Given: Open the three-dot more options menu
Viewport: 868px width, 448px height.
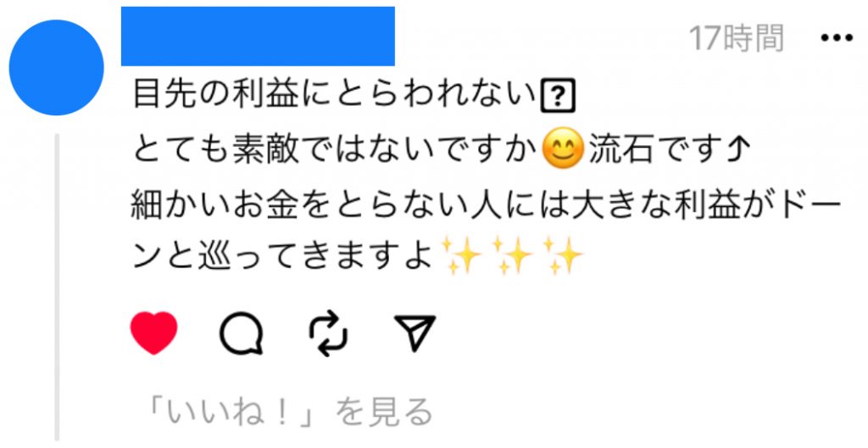Looking at the screenshot, I should [837, 38].
